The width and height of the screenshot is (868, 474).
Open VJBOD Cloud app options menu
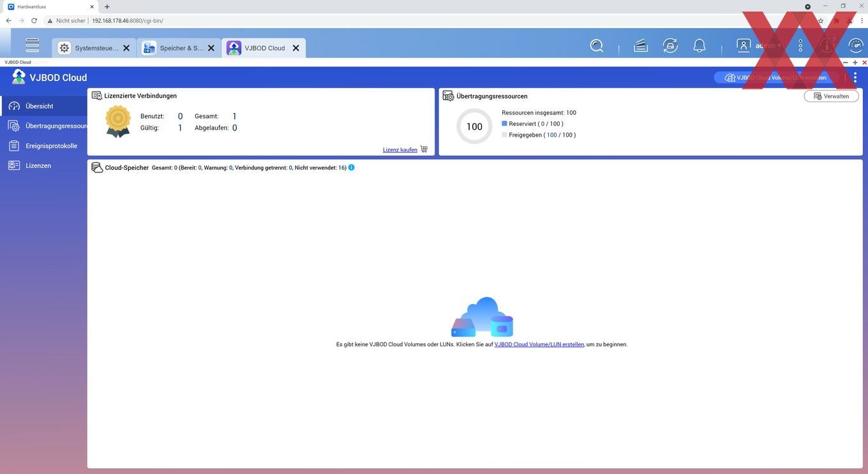[855, 77]
